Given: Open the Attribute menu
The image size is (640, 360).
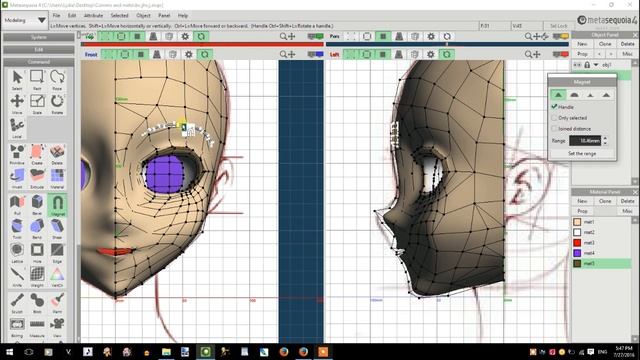Looking at the screenshot, I should pos(93,16).
